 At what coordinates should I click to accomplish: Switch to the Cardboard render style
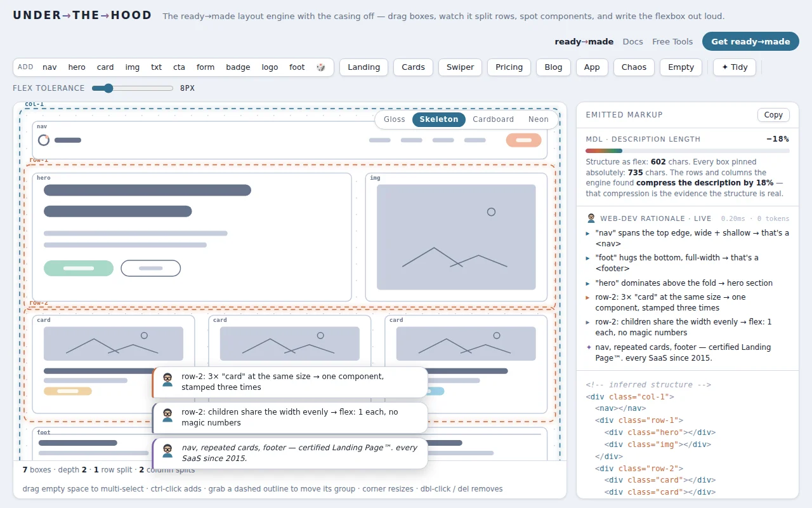(494, 119)
